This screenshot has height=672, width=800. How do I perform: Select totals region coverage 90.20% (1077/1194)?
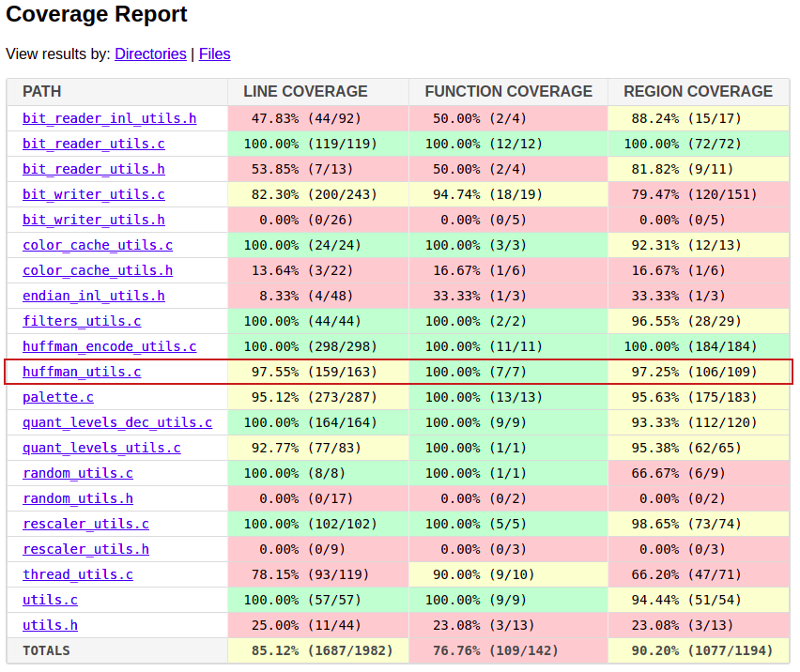[699, 650]
